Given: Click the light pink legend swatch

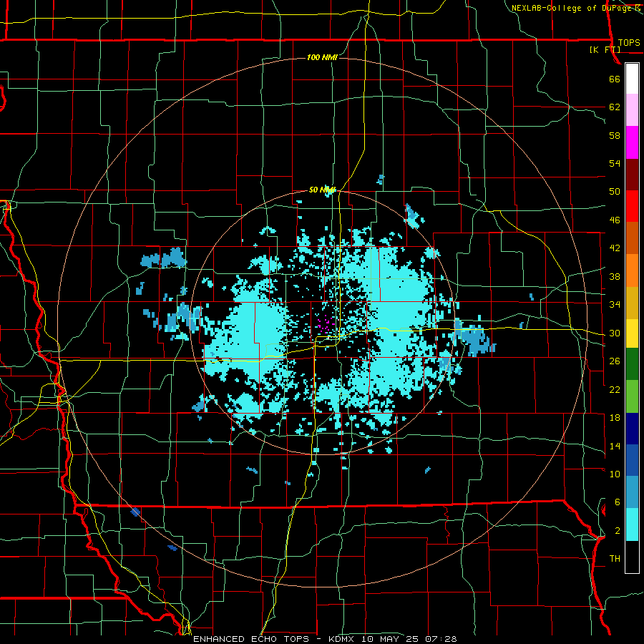Looking at the screenshot, I should [x=632, y=110].
